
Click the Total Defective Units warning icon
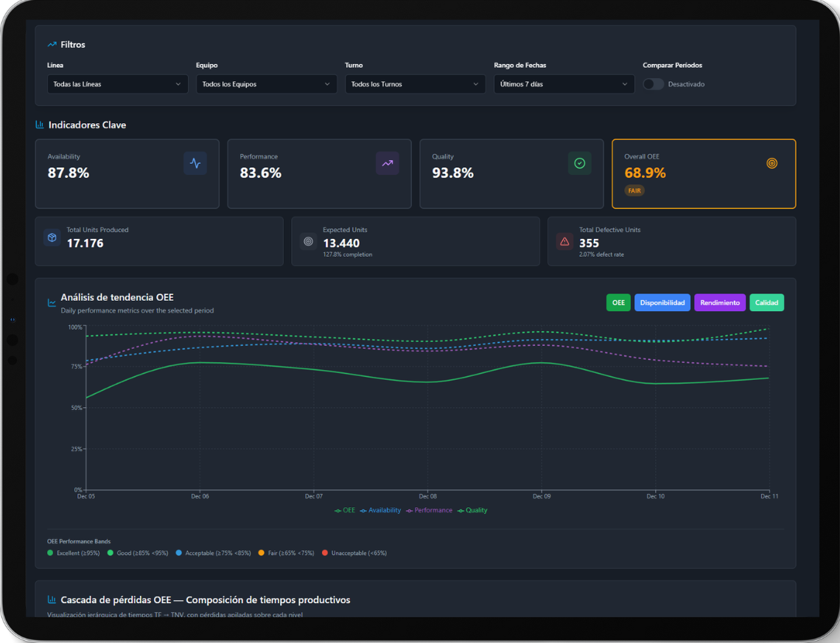point(564,241)
